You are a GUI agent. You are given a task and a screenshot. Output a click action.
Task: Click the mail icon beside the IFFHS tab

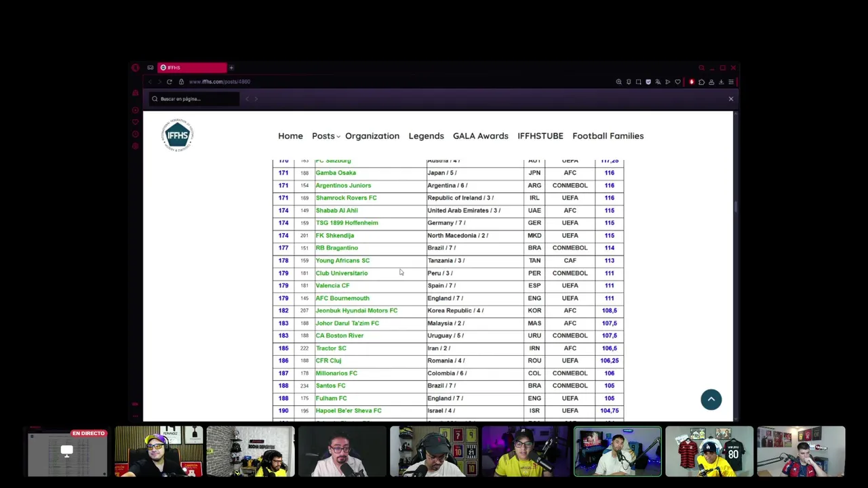[x=151, y=68]
